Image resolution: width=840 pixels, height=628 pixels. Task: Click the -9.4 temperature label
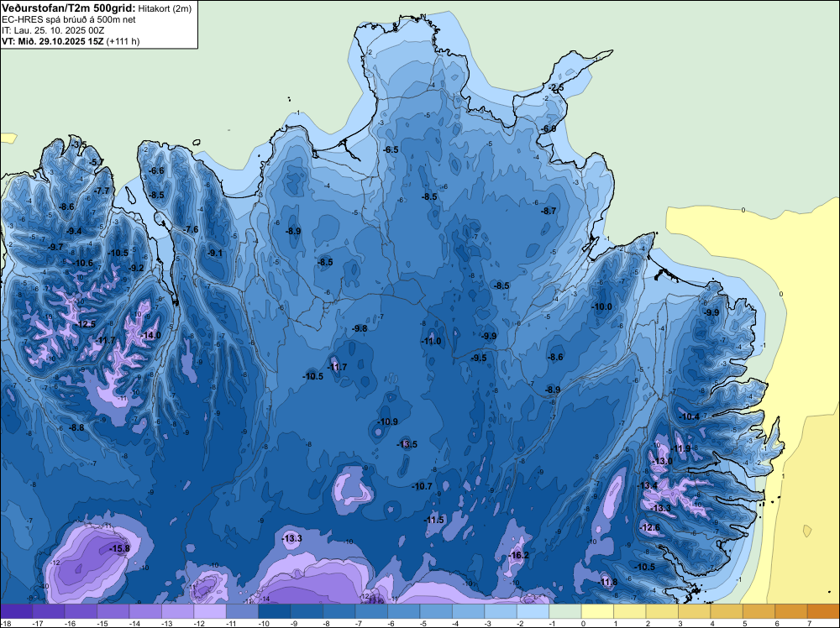click(x=74, y=231)
